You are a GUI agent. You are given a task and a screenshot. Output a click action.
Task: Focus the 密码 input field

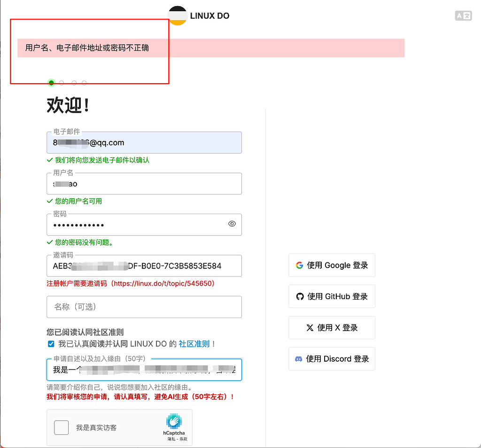tap(144, 225)
